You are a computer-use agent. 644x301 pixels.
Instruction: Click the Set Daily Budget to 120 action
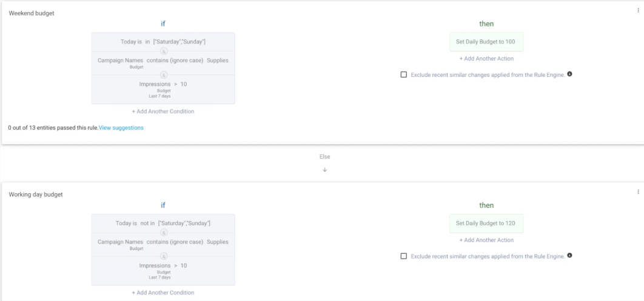486,223
